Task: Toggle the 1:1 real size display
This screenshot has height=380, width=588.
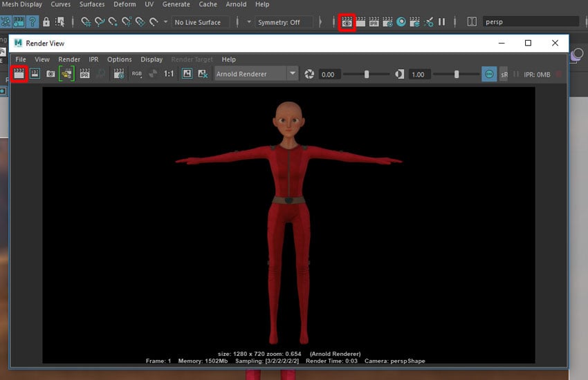Action: (169, 73)
